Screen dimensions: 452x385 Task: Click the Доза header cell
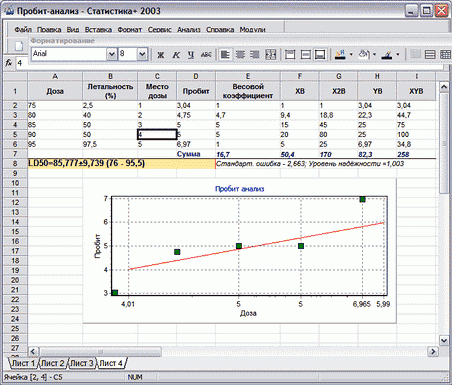tap(55, 91)
